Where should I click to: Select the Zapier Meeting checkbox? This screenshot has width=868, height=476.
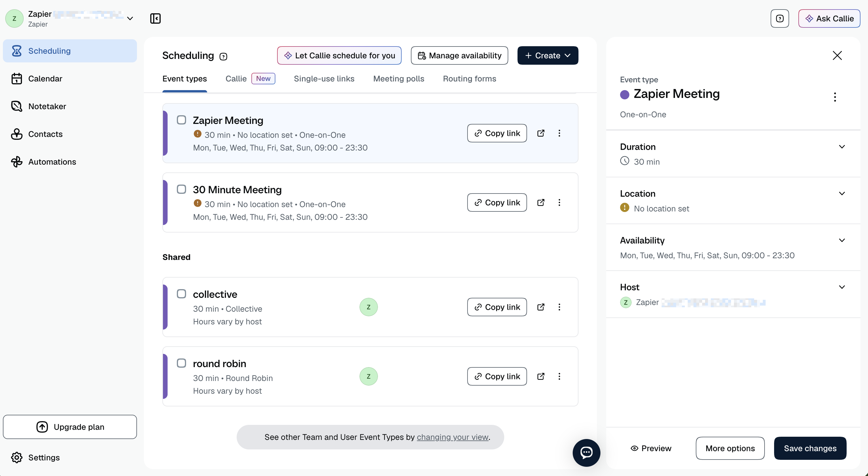pos(181,120)
